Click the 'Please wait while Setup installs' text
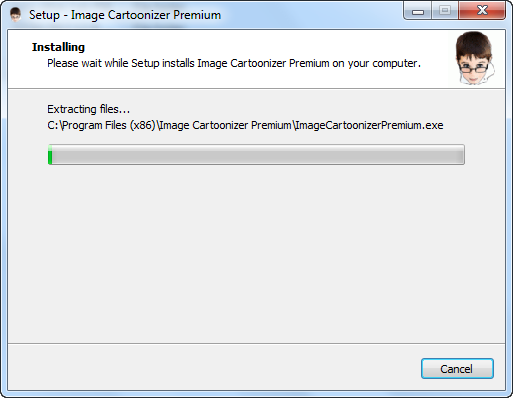Image resolution: width=513 pixels, height=398 pixels. [x=120, y=63]
